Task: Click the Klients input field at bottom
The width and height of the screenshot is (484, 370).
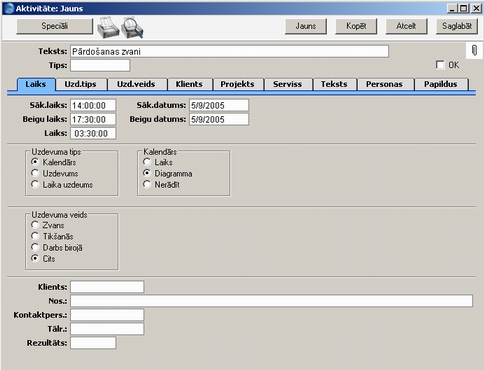Action: [x=107, y=287]
